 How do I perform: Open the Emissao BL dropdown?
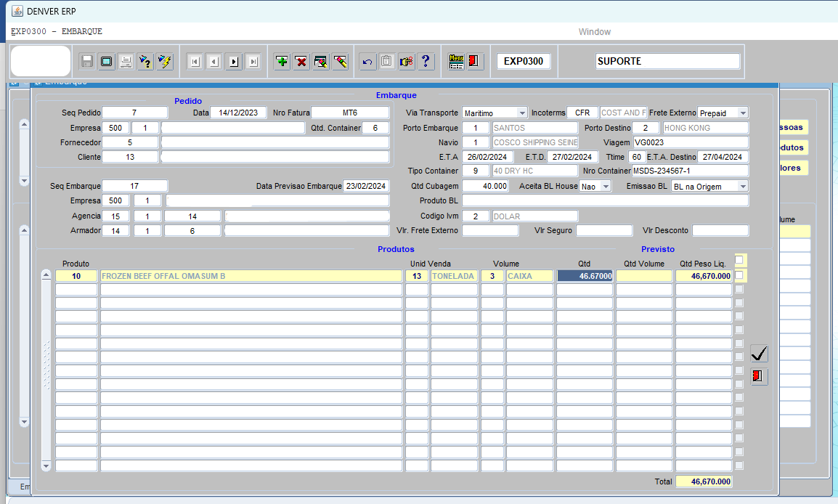pos(743,186)
